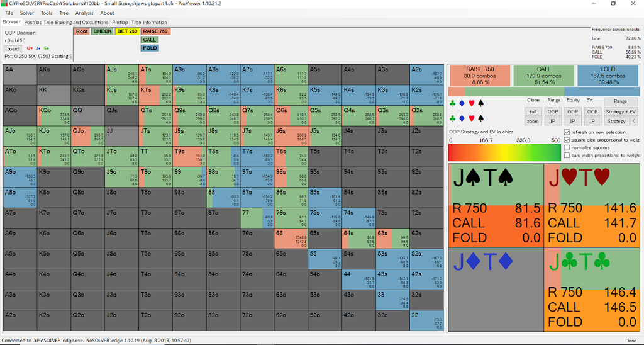Select the red heart in the lower suit row

472,118
